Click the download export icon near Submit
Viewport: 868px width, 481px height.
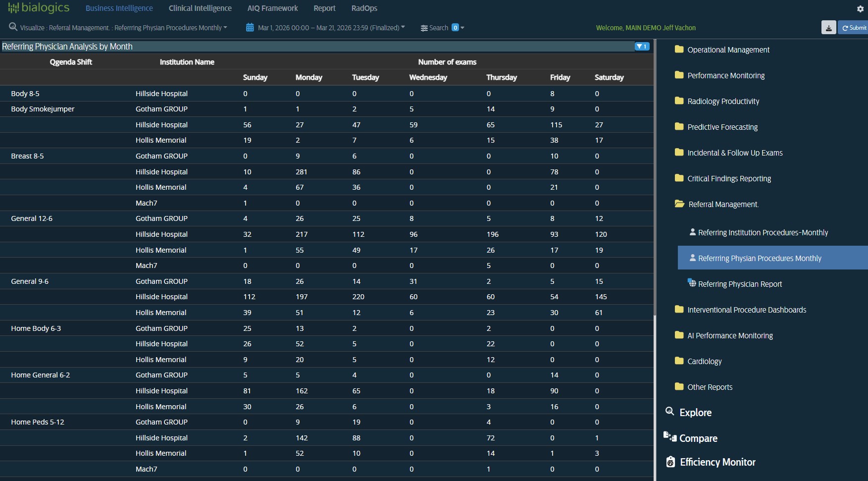pos(829,27)
